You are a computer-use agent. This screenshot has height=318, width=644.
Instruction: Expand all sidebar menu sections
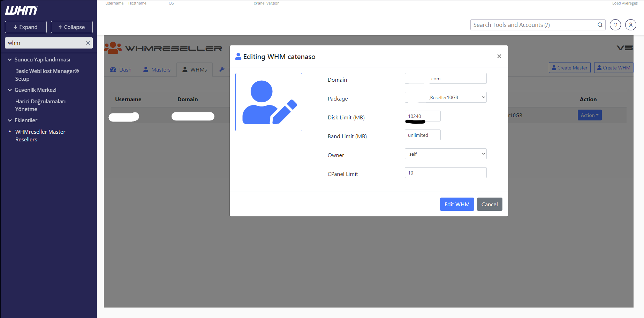click(26, 27)
